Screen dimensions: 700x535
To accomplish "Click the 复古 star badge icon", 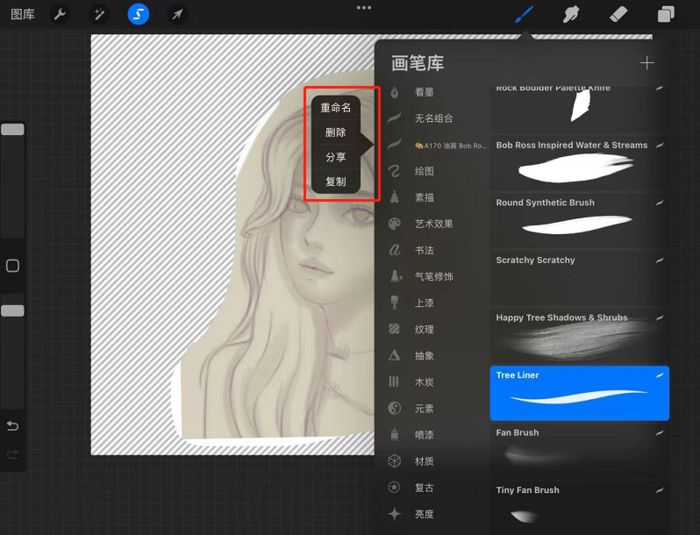I will (394, 487).
